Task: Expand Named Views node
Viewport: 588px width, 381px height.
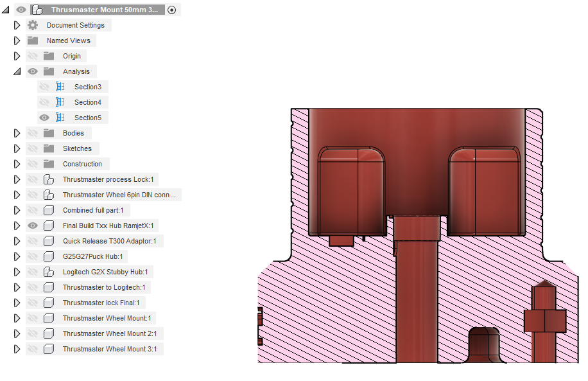Action: click(17, 40)
